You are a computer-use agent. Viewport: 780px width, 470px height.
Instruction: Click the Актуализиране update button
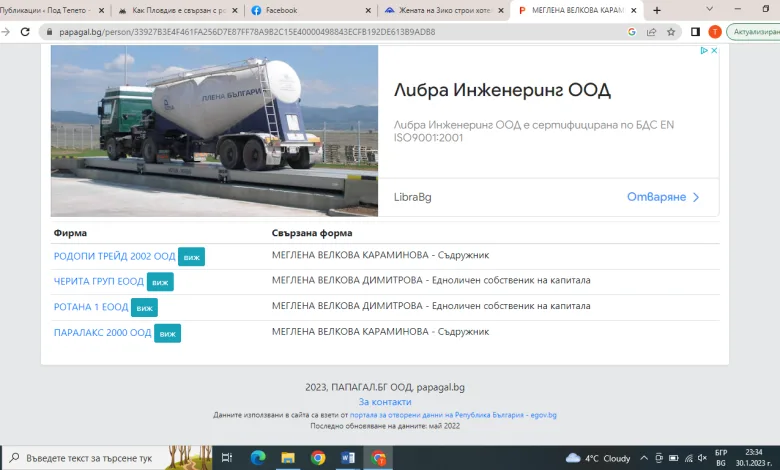point(754,32)
